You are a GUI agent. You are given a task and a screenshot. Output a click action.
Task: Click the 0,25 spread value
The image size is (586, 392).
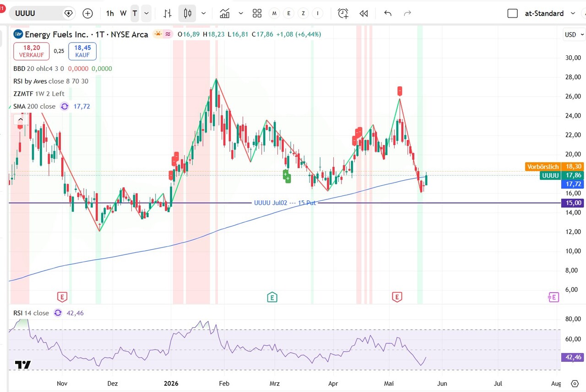coord(59,51)
